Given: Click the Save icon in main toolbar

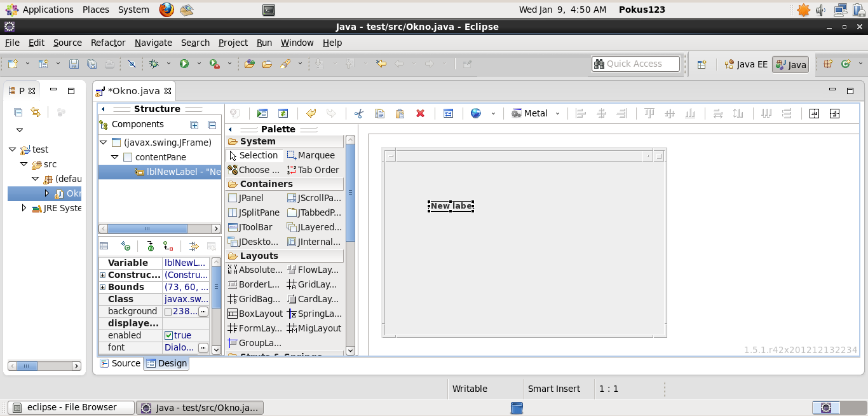Looking at the screenshot, I should [74, 64].
